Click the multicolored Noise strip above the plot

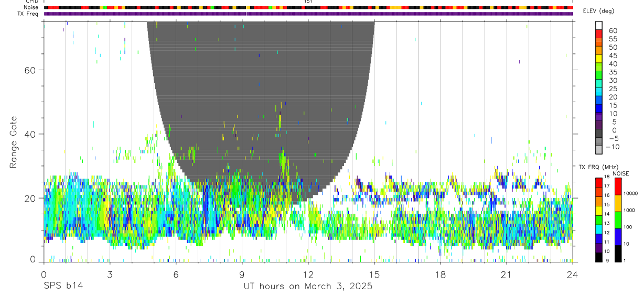click(308, 7)
